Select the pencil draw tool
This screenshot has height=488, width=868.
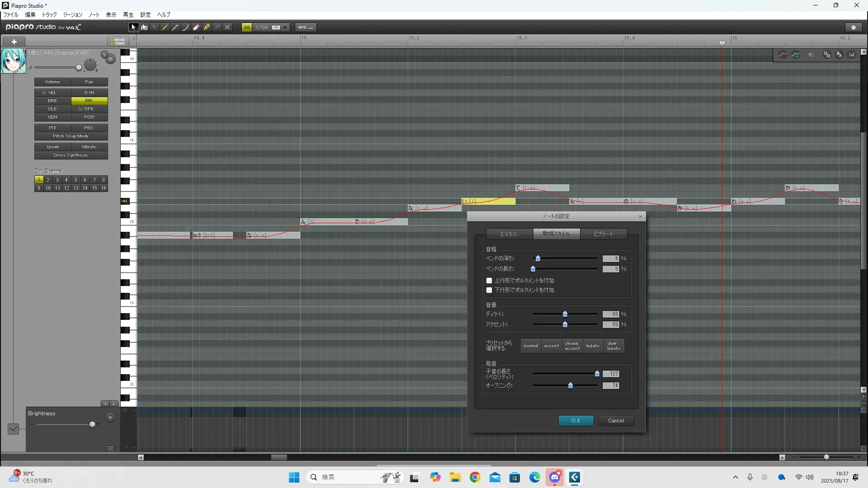pos(165,28)
